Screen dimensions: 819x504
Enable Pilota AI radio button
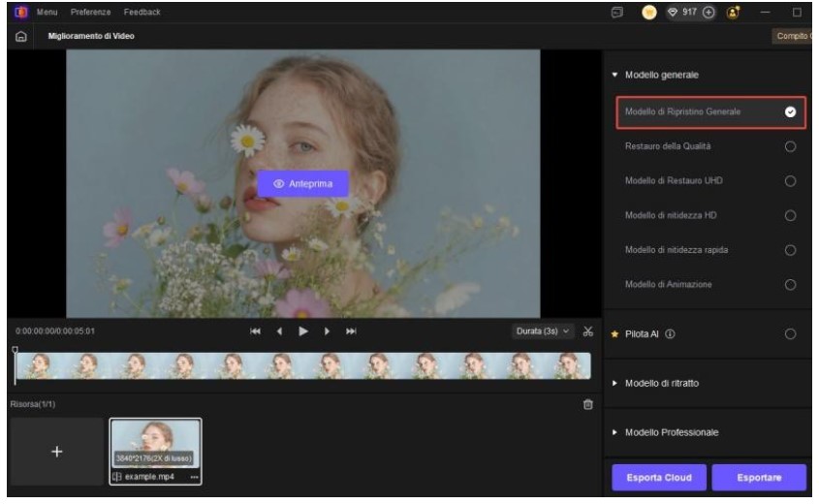pyautogui.click(x=790, y=333)
